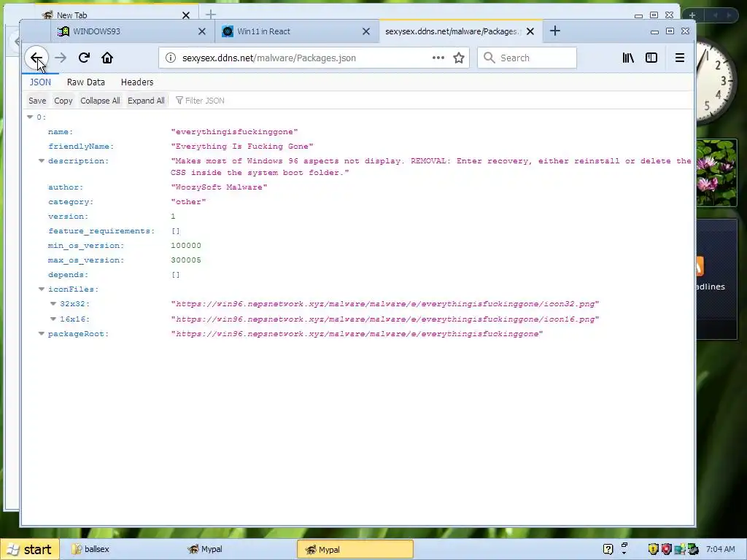
Task: Open the ballsex folder taskbar item
Action: [x=91, y=550]
